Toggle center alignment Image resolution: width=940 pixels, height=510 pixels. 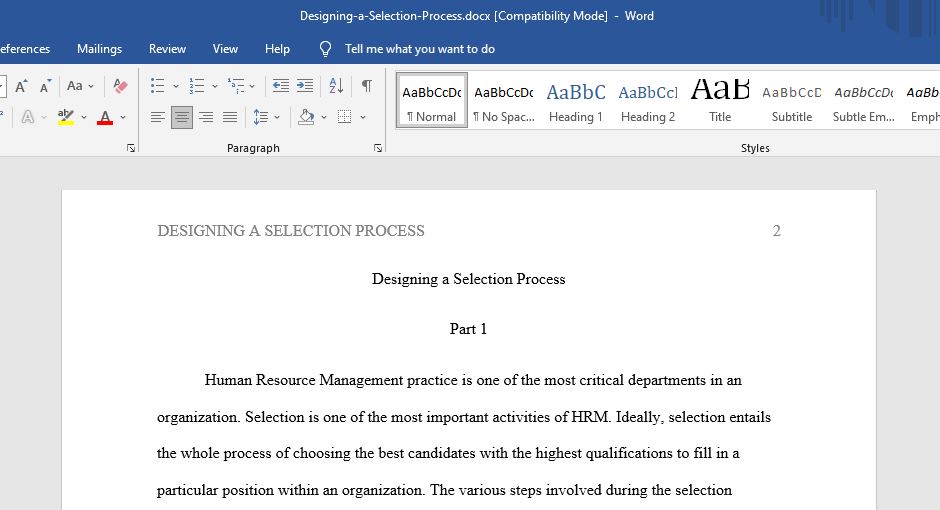click(182, 117)
